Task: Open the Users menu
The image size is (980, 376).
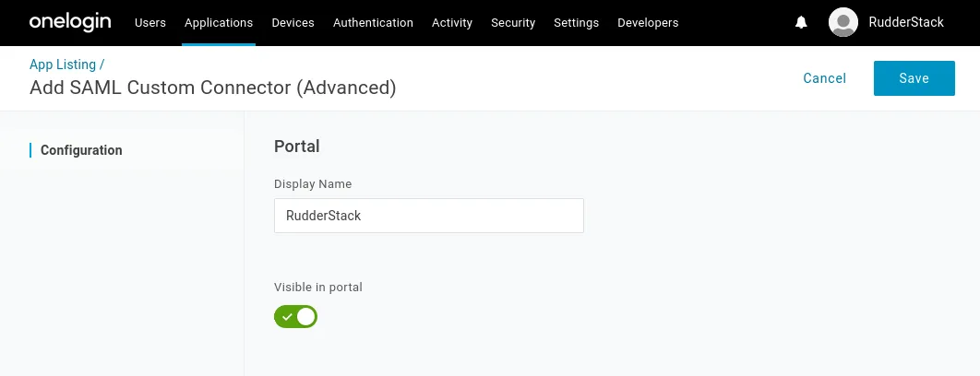Action: pos(150,22)
